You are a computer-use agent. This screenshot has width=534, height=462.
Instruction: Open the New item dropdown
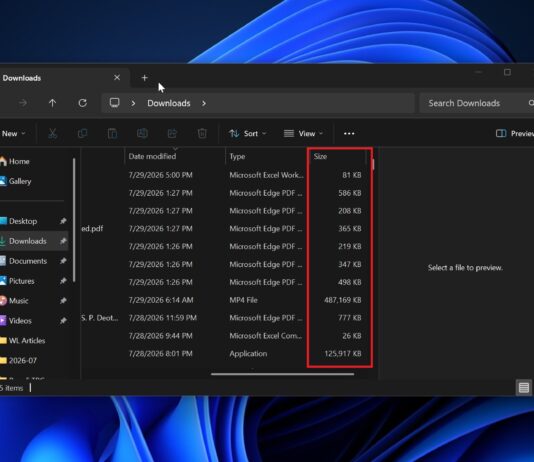click(13, 133)
